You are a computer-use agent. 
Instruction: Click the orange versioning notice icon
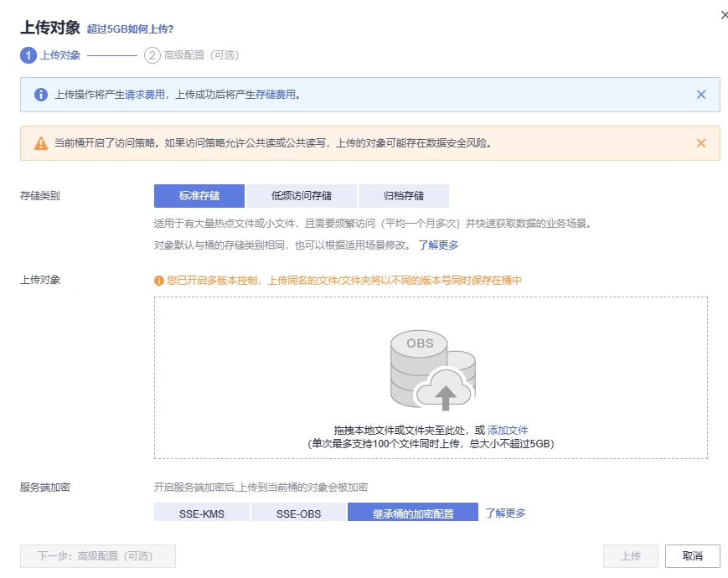(x=159, y=281)
